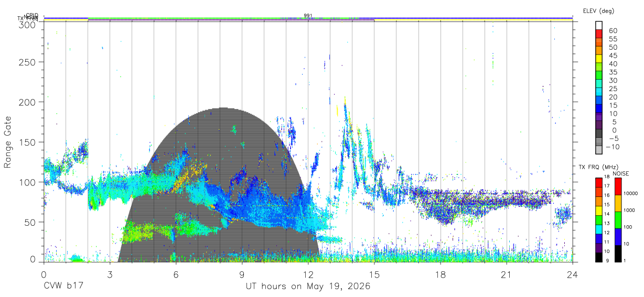Click the red segment of the ELEV color bar
This screenshot has height=297, width=644.
[x=599, y=34]
